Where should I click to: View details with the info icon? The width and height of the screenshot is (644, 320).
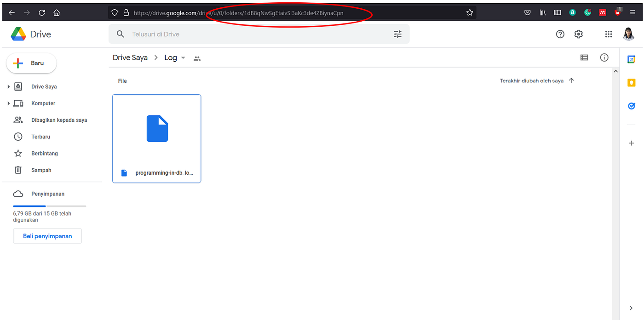604,57
